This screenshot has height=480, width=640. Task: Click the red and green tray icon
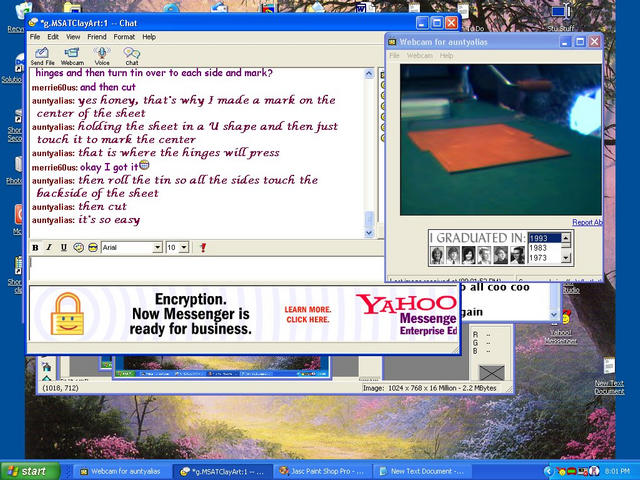[571, 472]
